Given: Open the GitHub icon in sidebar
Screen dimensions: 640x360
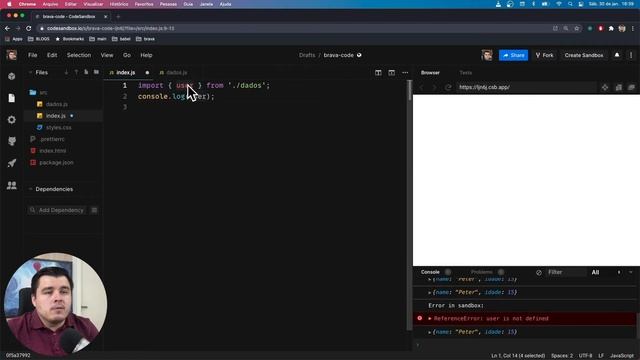Looking at the screenshot, I should pyautogui.click(x=11, y=141).
